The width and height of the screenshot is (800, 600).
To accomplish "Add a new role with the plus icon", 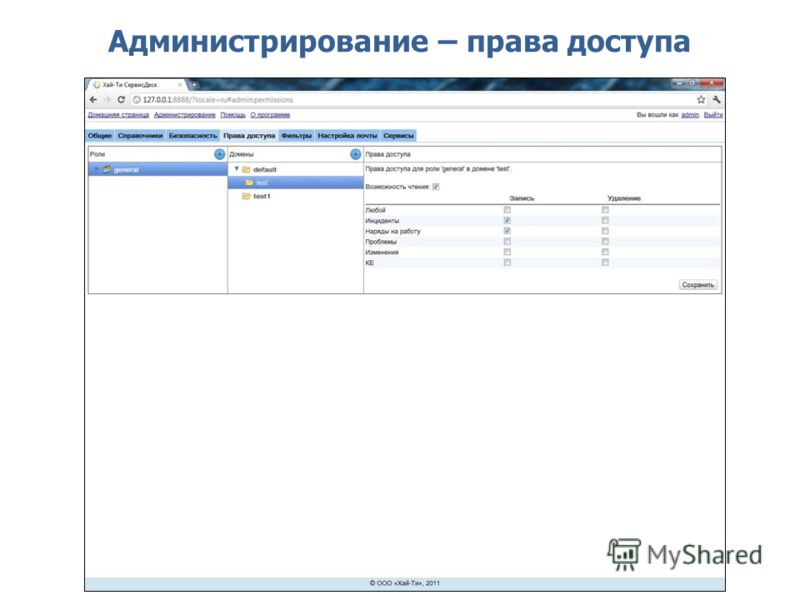I will (x=219, y=154).
